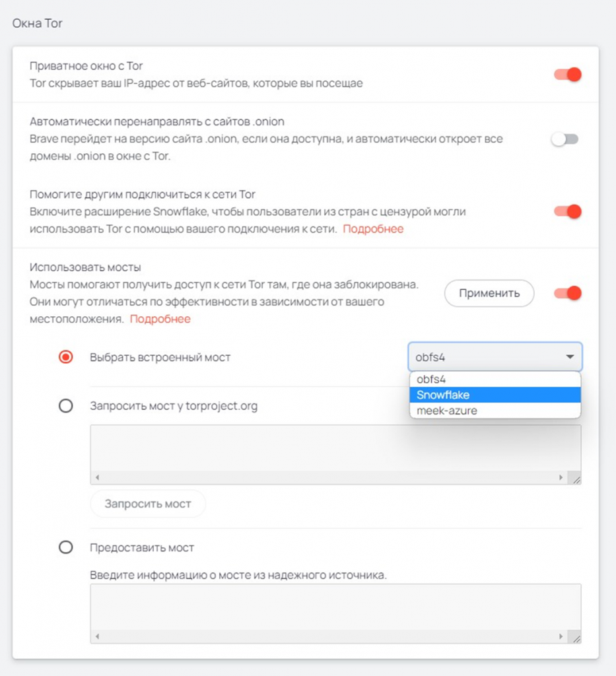Click resize handle of requested bridge textarea

pos(576,479)
